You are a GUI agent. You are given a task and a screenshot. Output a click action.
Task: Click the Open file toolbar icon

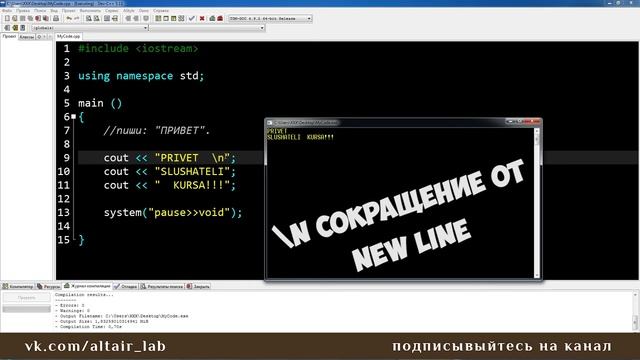[14, 18]
